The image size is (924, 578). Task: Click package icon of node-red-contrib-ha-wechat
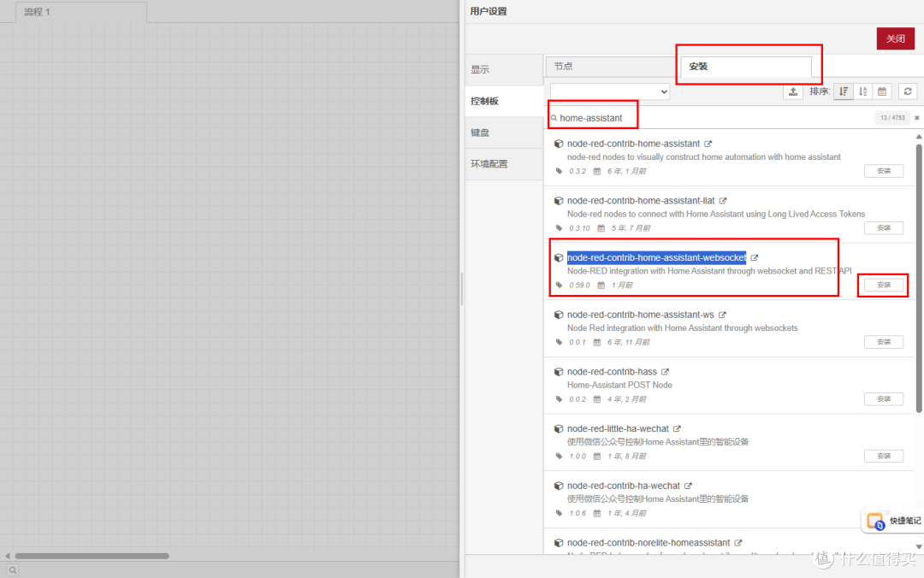coord(559,487)
